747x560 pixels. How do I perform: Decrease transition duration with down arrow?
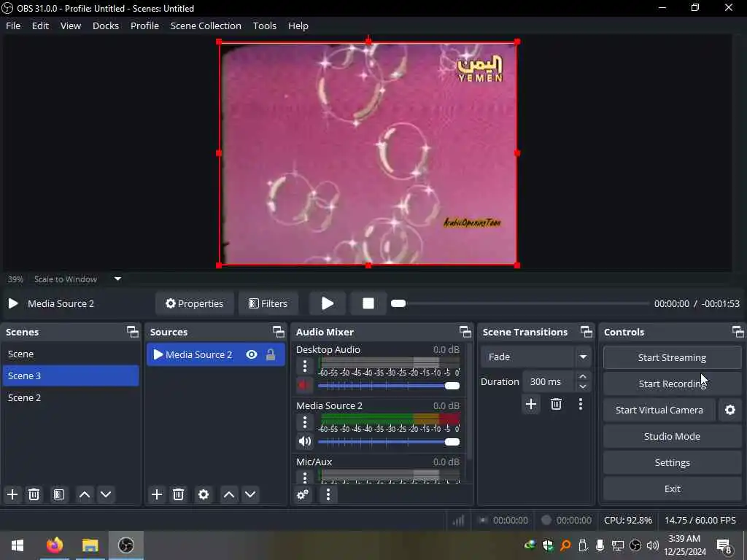coord(583,386)
